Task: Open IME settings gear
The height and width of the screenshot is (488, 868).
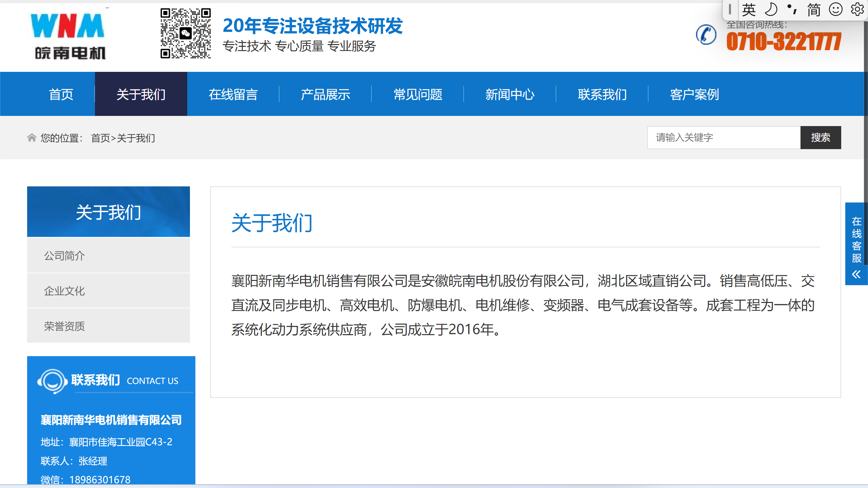Action: pyautogui.click(x=857, y=9)
